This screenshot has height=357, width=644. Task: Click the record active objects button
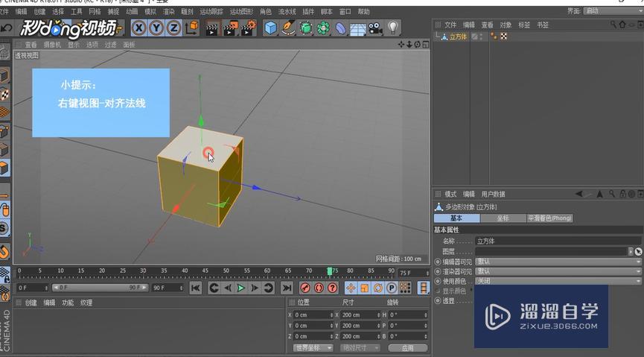coord(305,288)
